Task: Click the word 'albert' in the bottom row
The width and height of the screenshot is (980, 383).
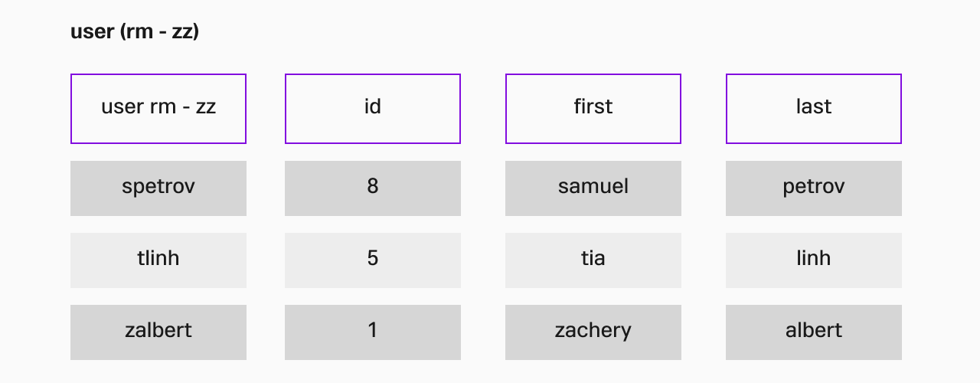Action: pyautogui.click(x=814, y=330)
